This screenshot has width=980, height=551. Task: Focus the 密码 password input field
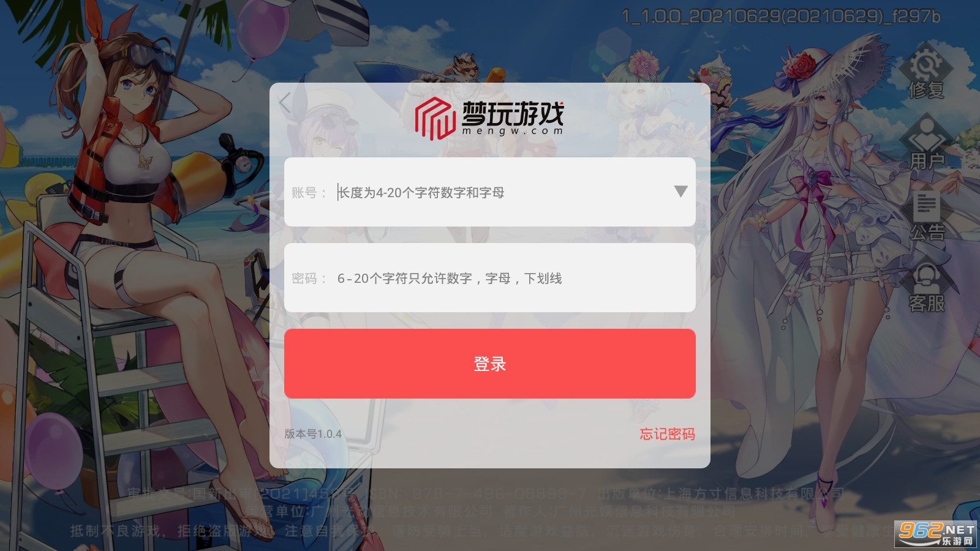pyautogui.click(x=490, y=278)
